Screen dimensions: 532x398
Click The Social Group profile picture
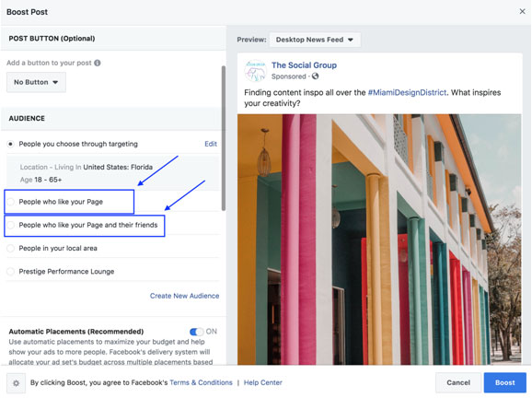pyautogui.click(x=256, y=71)
